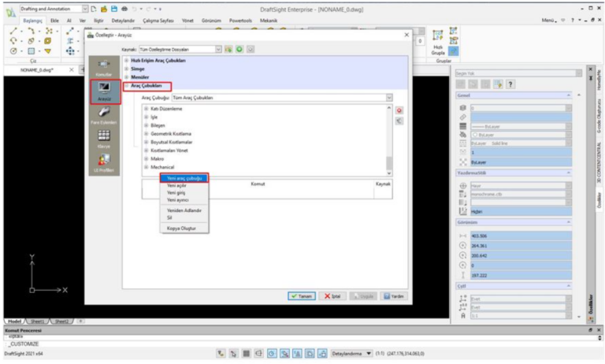This screenshot has width=605, height=364.
Task: Expand Hızlı Erişim Araç Çubukları section
Action: (126, 60)
